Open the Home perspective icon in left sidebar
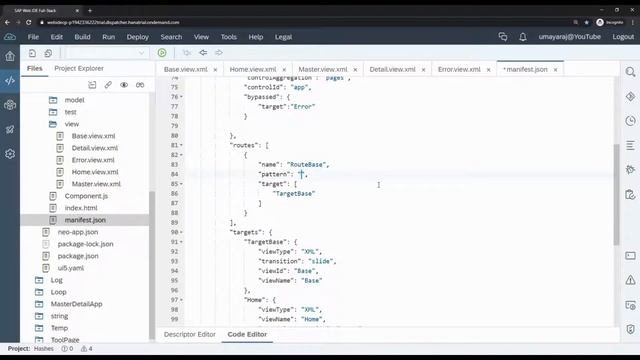This screenshot has height=360, width=640. (10, 56)
